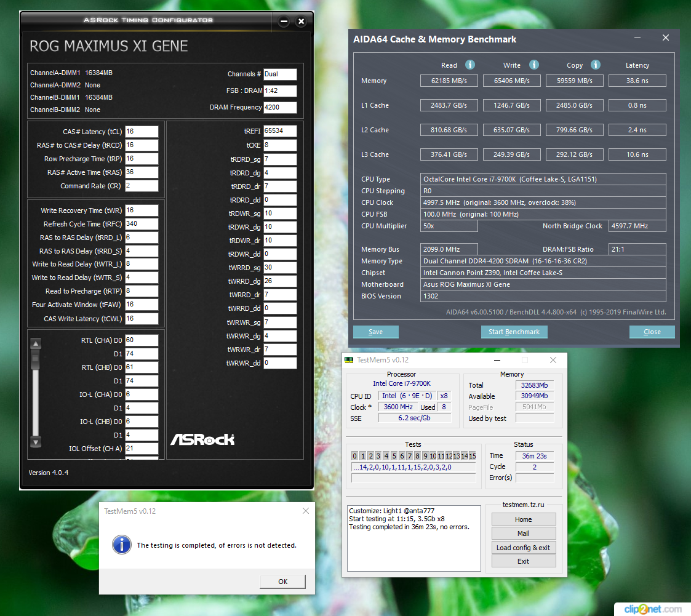
Task: Minimize the ASRock Timing Configurator window
Action: (284, 21)
